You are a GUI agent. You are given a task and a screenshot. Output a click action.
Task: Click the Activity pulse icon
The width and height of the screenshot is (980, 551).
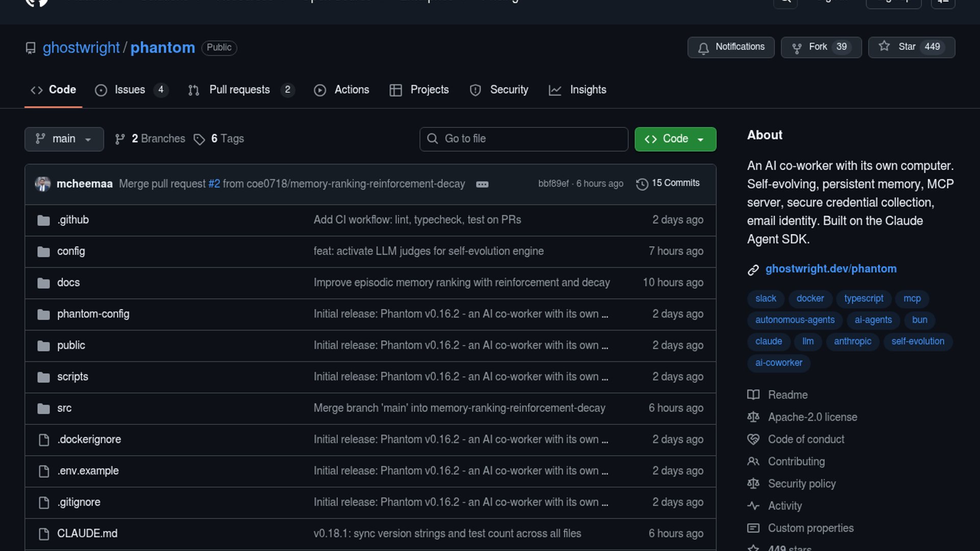click(753, 506)
